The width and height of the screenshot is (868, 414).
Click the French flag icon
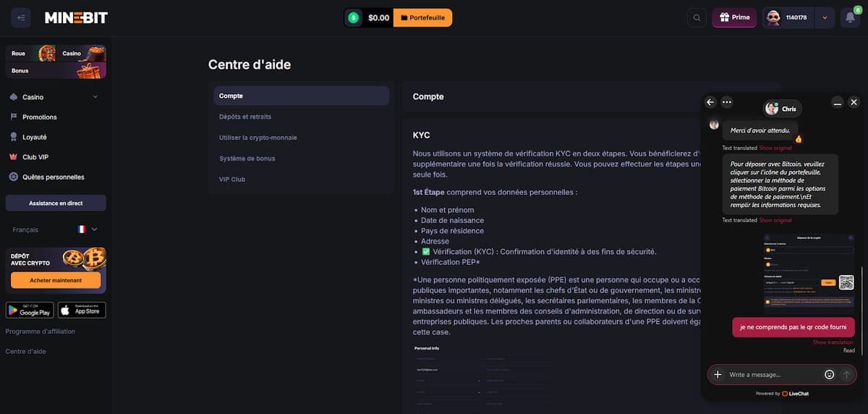point(82,229)
